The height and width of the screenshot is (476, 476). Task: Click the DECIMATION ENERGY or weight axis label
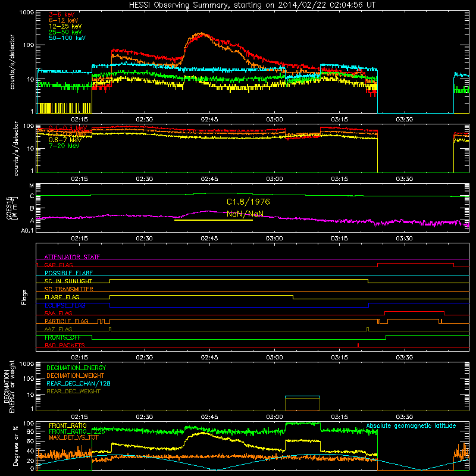click(x=9, y=386)
